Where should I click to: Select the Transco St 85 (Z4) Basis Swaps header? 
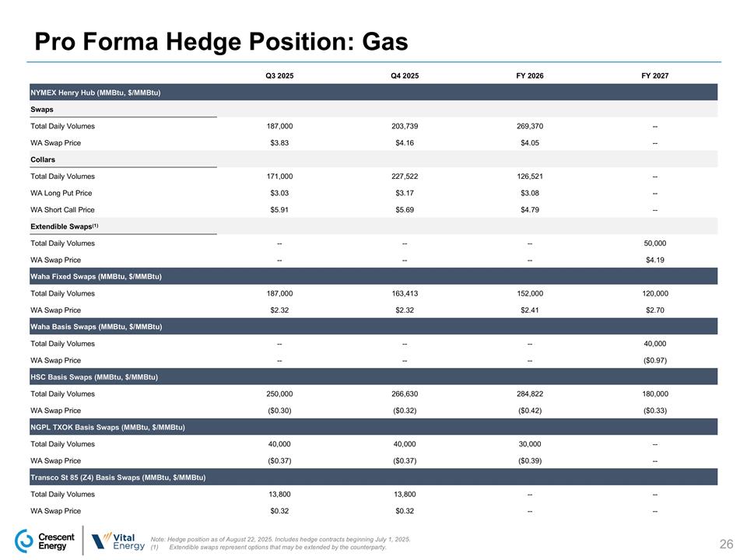(x=118, y=477)
